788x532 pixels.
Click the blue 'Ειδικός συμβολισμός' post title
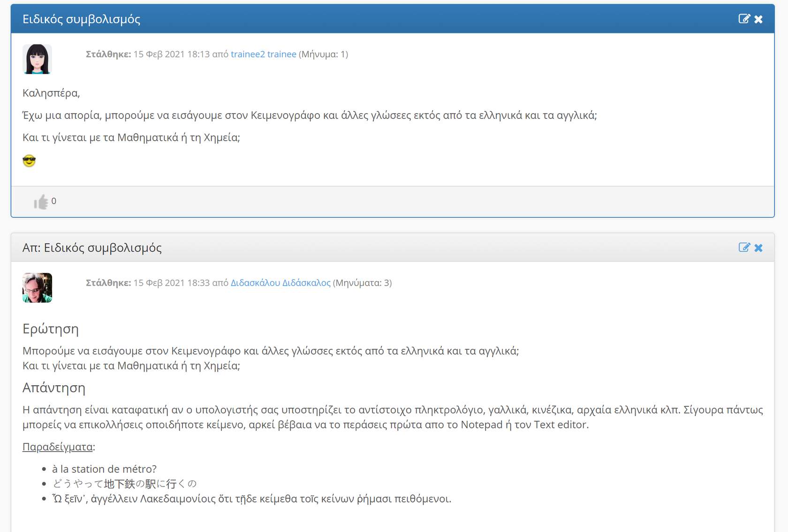[81, 19]
